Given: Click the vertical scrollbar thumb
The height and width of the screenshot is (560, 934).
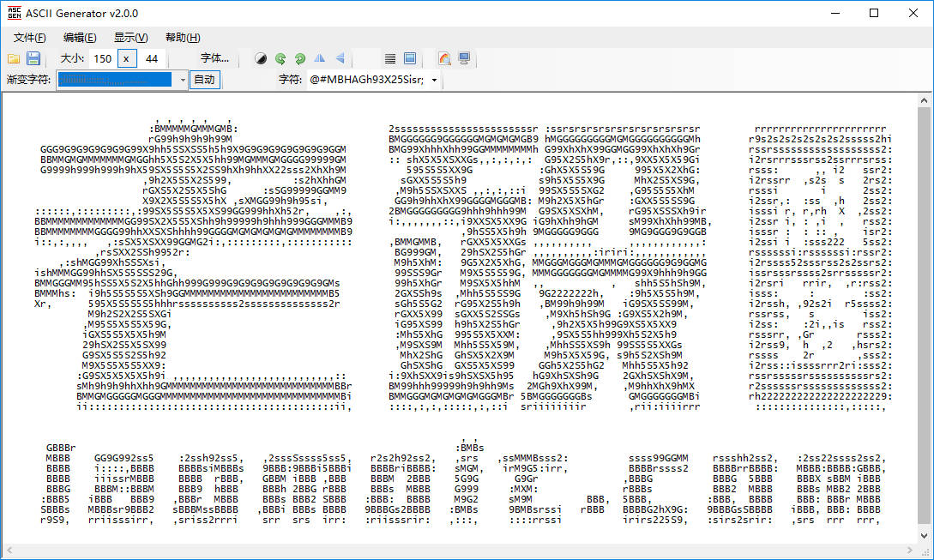Looking at the screenshot, I should [x=924, y=316].
